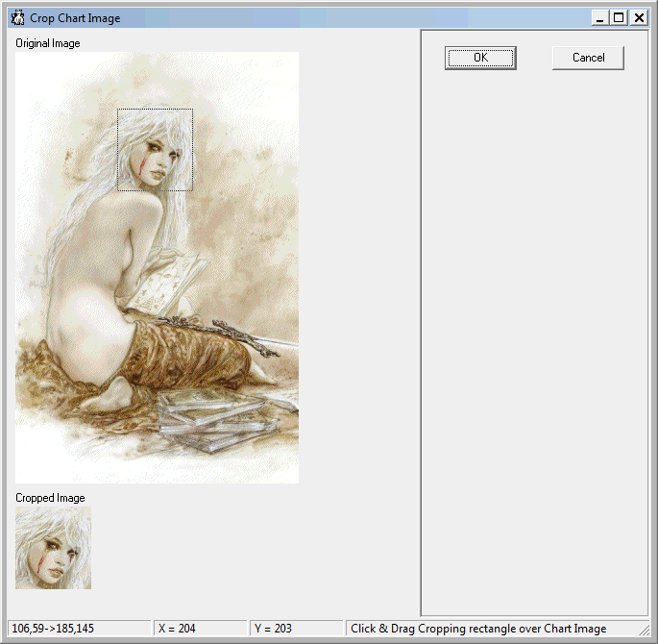The width and height of the screenshot is (658, 644).
Task: Close the Crop Chart Image window
Action: pyautogui.click(x=639, y=18)
